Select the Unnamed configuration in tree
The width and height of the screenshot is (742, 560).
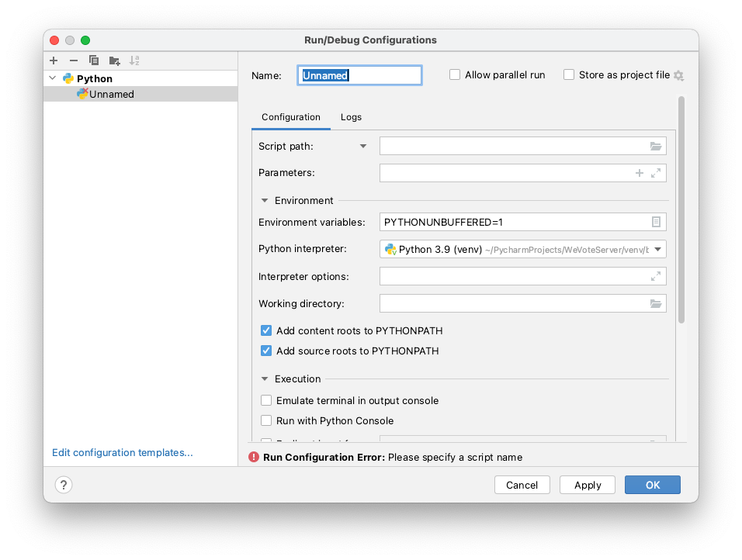click(x=140, y=94)
